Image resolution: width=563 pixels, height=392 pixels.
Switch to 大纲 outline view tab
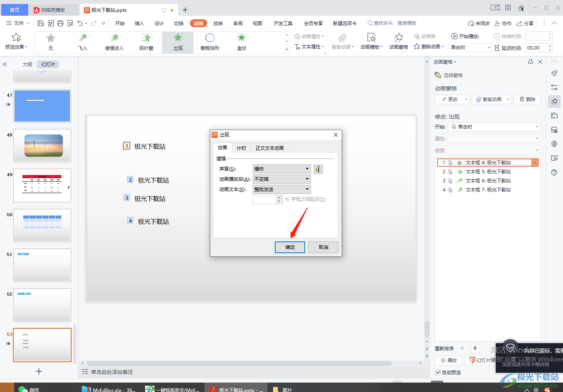tap(28, 64)
